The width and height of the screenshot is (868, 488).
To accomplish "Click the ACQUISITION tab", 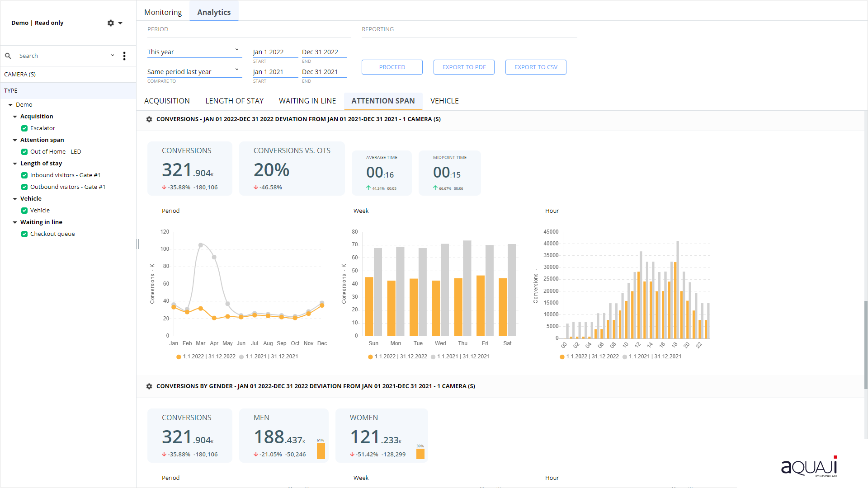I will point(168,100).
